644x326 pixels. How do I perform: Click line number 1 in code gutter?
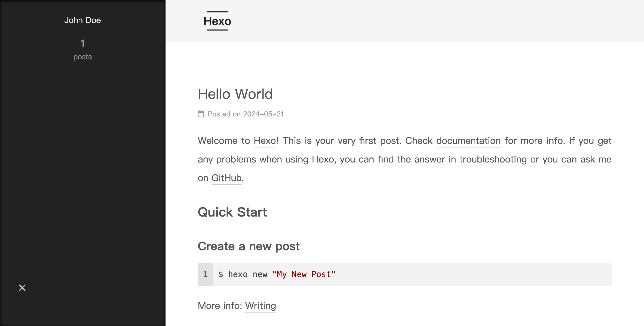pyautogui.click(x=205, y=274)
